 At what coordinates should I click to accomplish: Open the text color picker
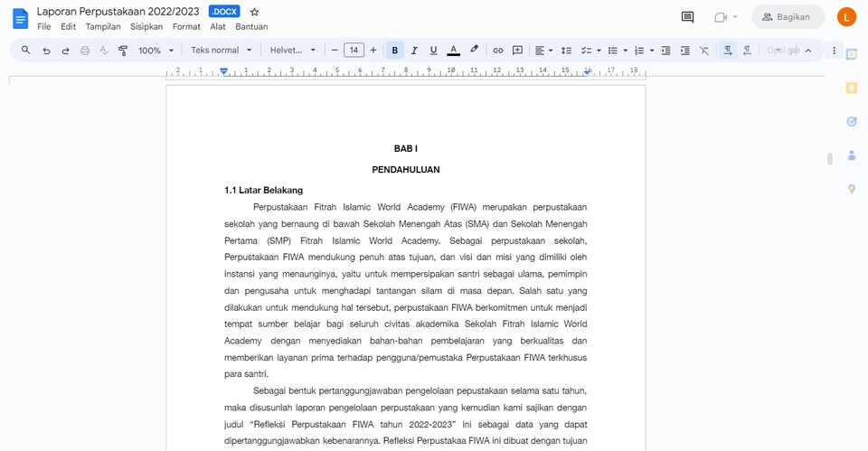453,51
